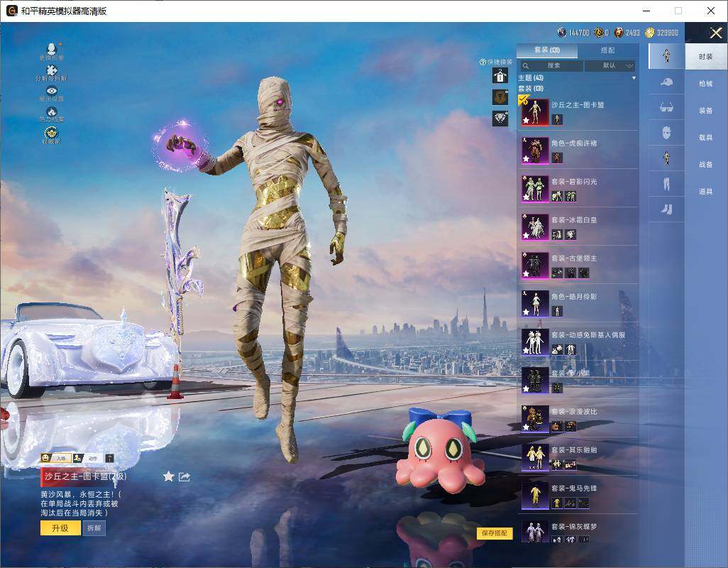Select the 套装-鬼马先锋 outfit thumbnail
This screenshot has height=568, width=728.
(535, 496)
